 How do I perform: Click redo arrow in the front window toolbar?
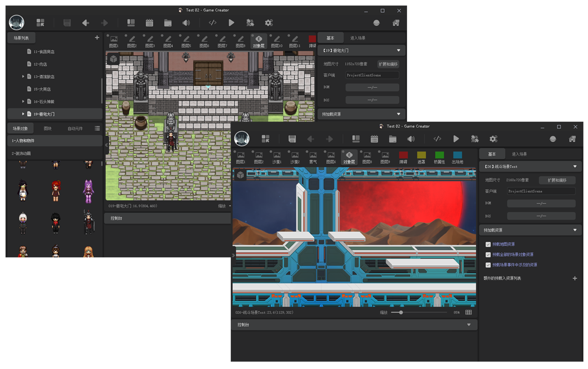pyautogui.click(x=329, y=139)
